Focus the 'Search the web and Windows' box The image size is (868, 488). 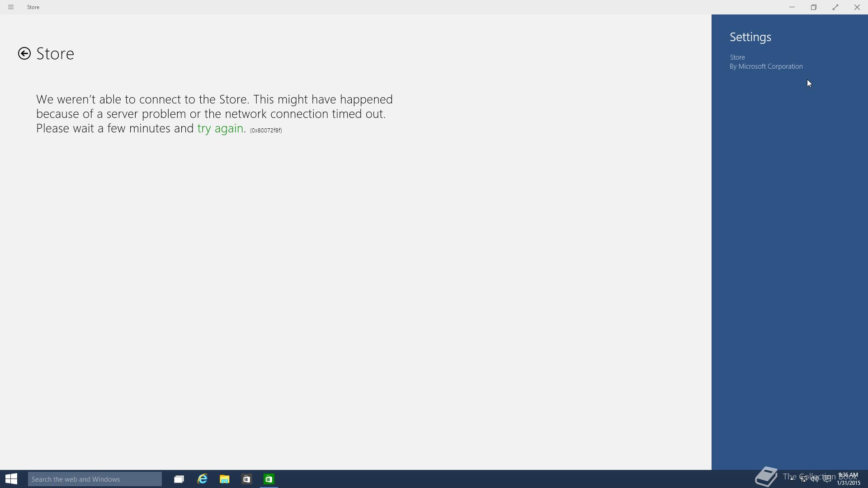click(x=95, y=479)
